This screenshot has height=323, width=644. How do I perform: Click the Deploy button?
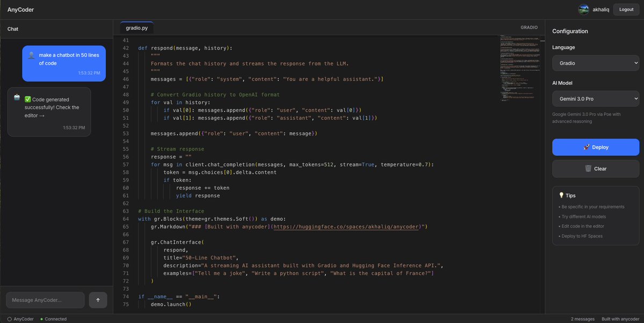(x=595, y=147)
